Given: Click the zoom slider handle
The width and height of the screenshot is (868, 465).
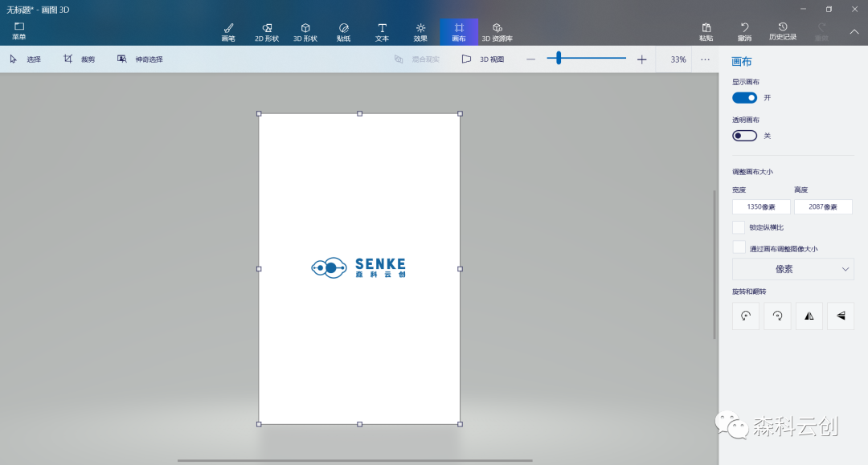Looking at the screenshot, I should [x=559, y=58].
